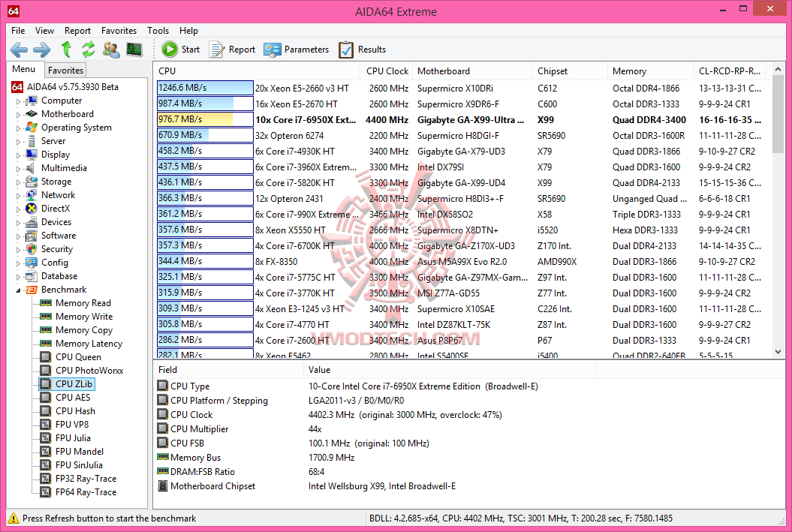The height and width of the screenshot is (532, 792).
Task: Sort by Memory column header
Action: pyautogui.click(x=651, y=71)
